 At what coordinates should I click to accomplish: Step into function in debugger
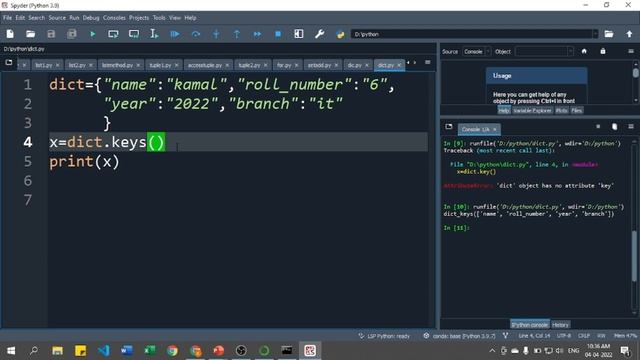click(216, 34)
